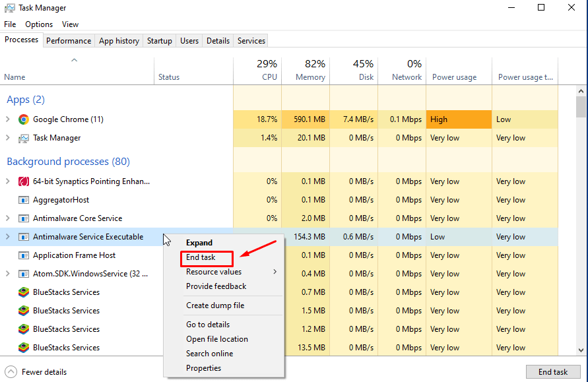Collapse view with Fewer details arrow
This screenshot has width=588, height=382.
(x=11, y=371)
